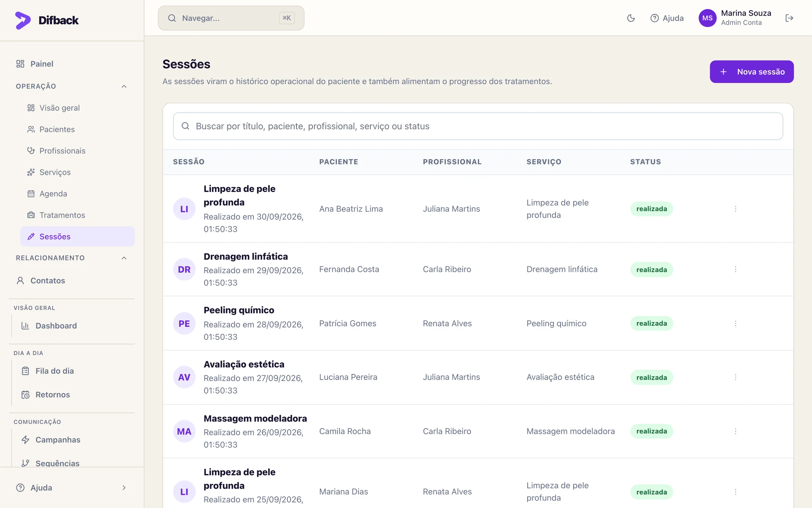Focus the Navegar search box
812x508 pixels.
(x=231, y=18)
